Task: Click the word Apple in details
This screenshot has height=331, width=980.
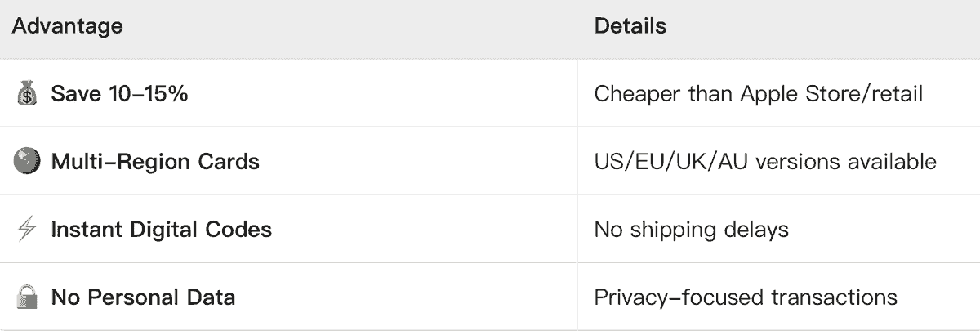Action: 769,95
